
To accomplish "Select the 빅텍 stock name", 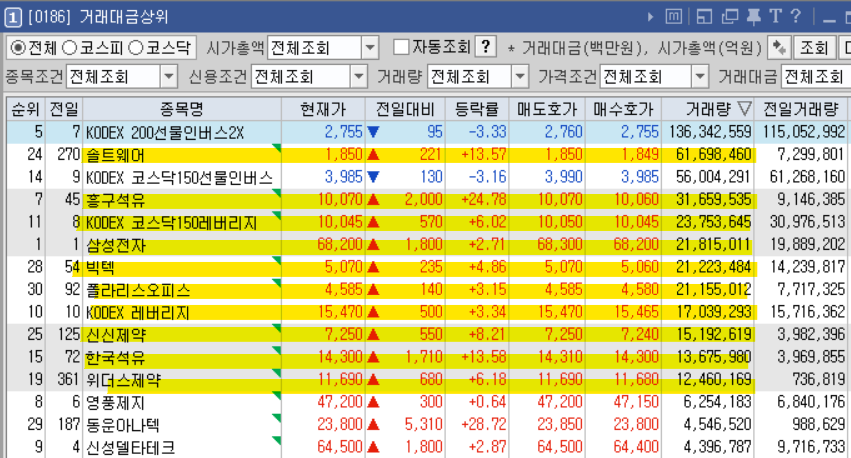I will [100, 268].
